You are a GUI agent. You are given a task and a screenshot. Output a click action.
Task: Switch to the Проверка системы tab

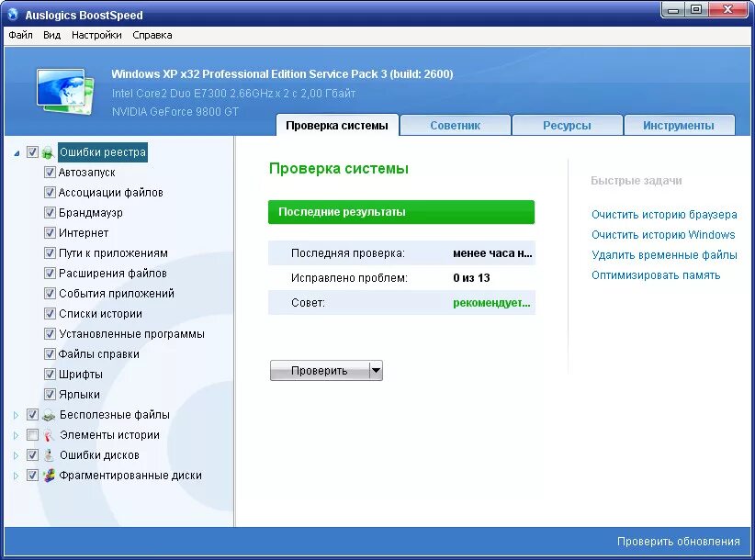point(337,126)
